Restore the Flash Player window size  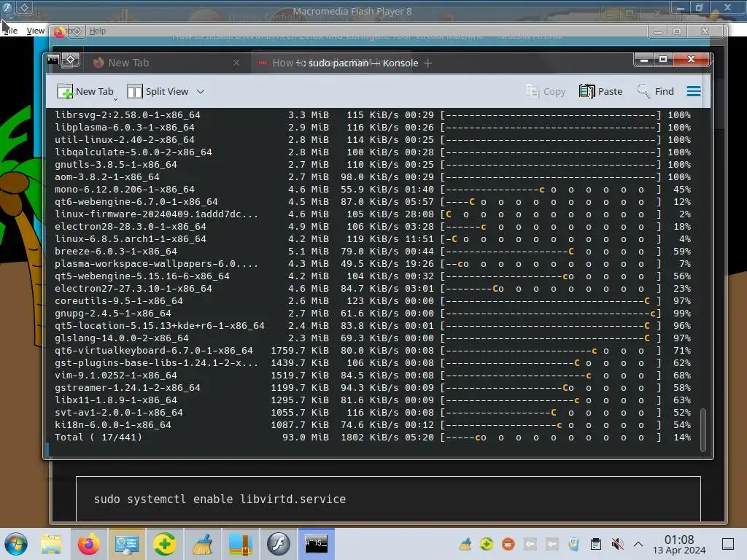[x=700, y=7]
